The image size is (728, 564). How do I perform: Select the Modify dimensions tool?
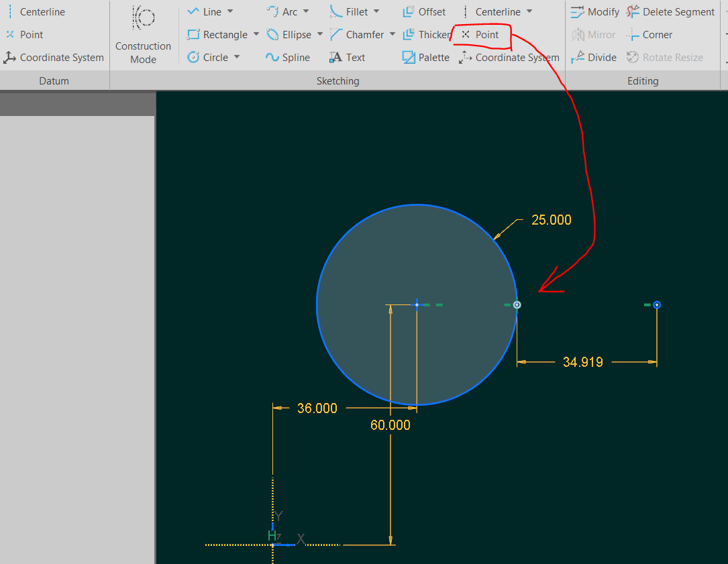point(594,11)
